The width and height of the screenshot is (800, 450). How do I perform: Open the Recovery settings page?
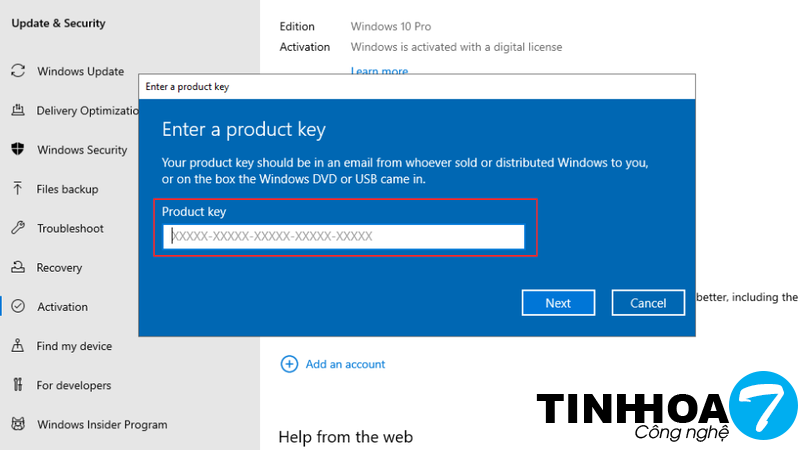pos(59,268)
